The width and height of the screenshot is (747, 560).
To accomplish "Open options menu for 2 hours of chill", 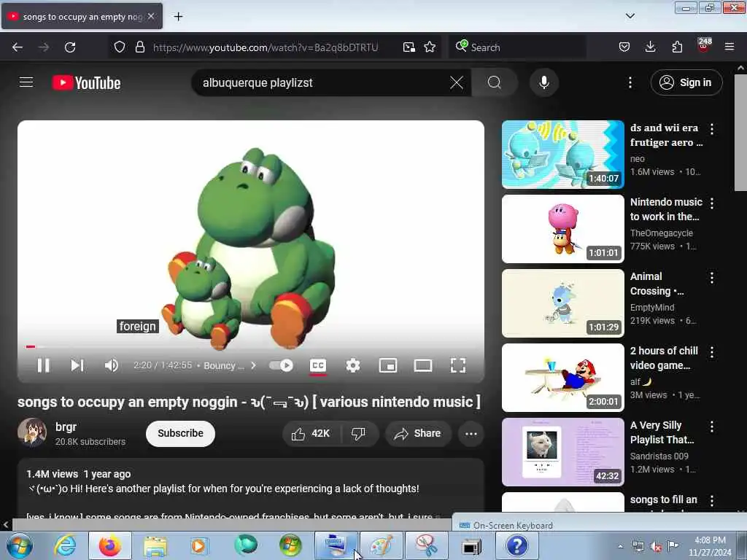I will coord(712,352).
